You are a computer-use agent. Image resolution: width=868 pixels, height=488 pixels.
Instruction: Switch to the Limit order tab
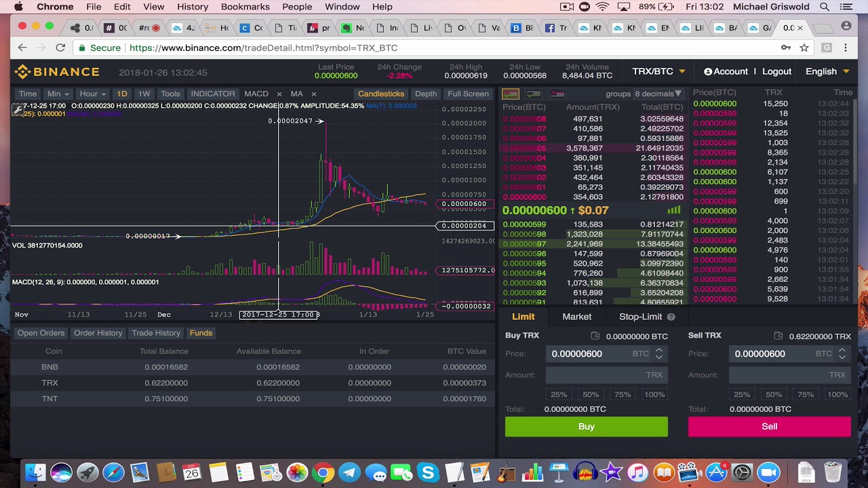pos(523,317)
